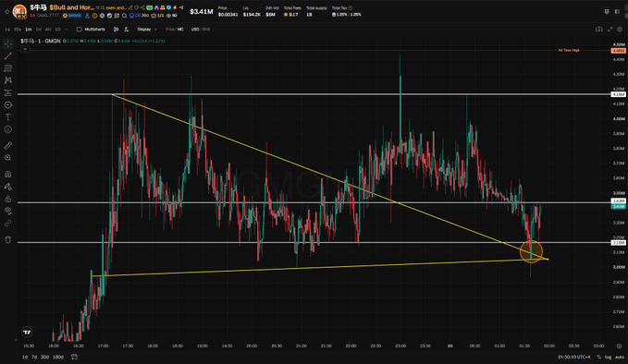Switch chart to MC mode

click(180, 30)
